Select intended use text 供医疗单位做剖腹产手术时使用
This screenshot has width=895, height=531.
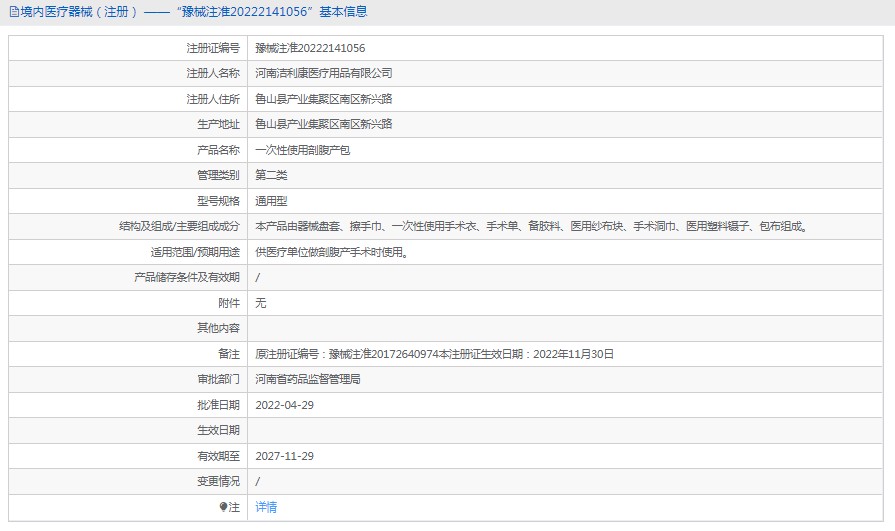pyautogui.click(x=332, y=252)
